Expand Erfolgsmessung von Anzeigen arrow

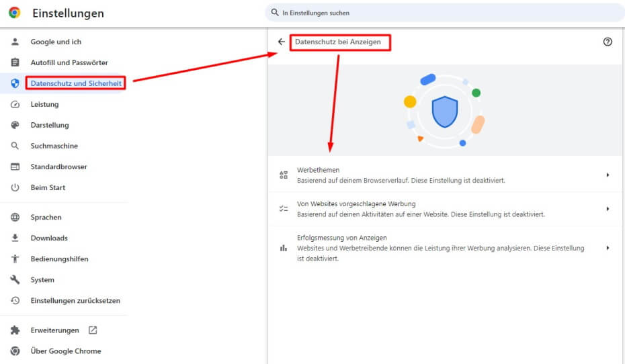coord(608,248)
